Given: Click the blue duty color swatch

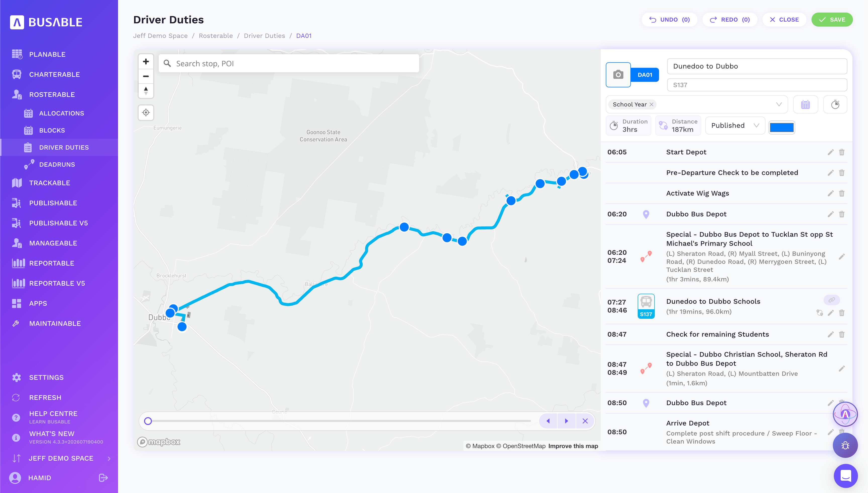Looking at the screenshot, I should click(781, 127).
